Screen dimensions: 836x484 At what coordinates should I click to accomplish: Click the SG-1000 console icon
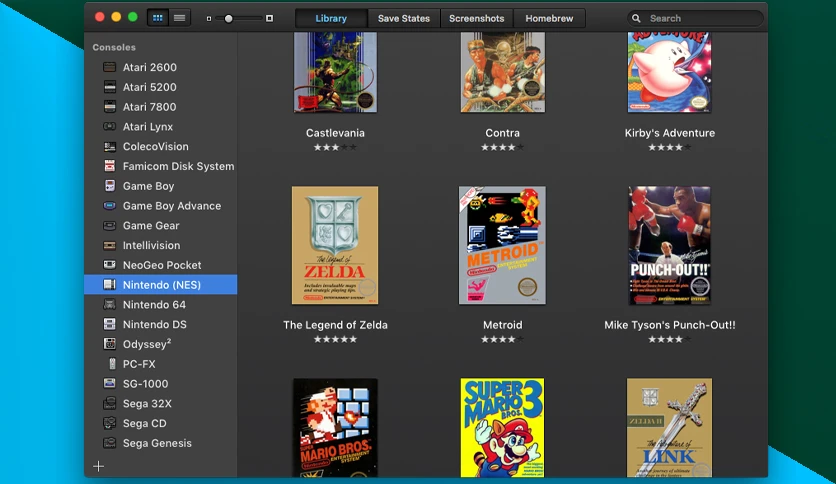[x=109, y=383]
